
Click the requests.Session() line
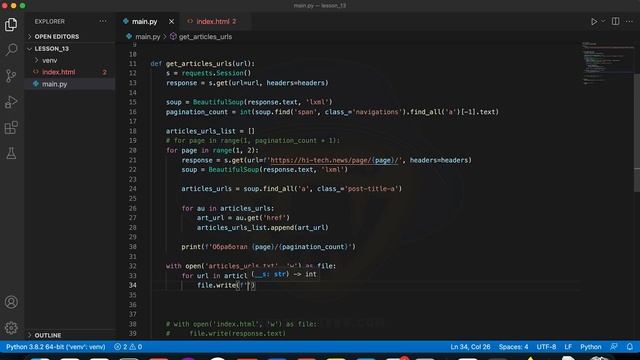208,73
